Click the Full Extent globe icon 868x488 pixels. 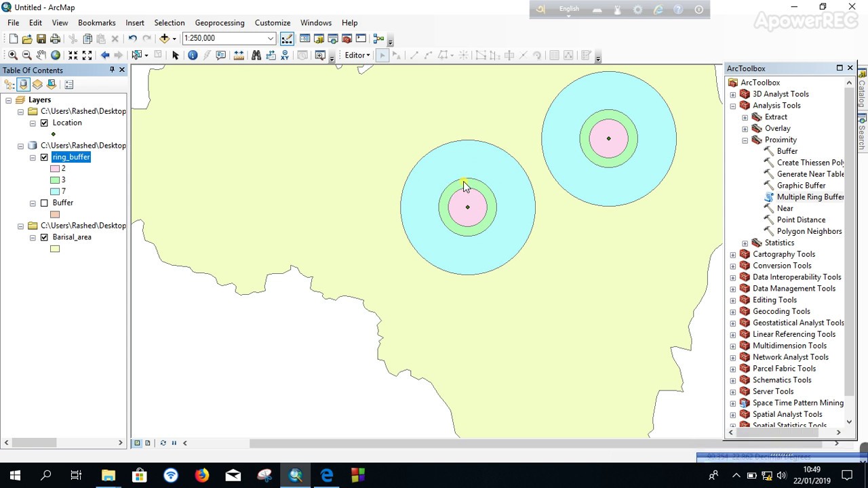coord(56,56)
